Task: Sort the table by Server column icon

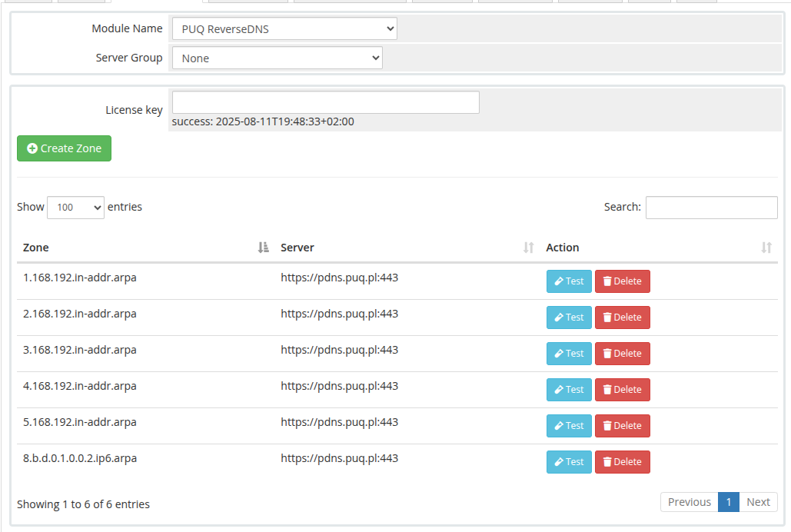Action: coord(528,248)
